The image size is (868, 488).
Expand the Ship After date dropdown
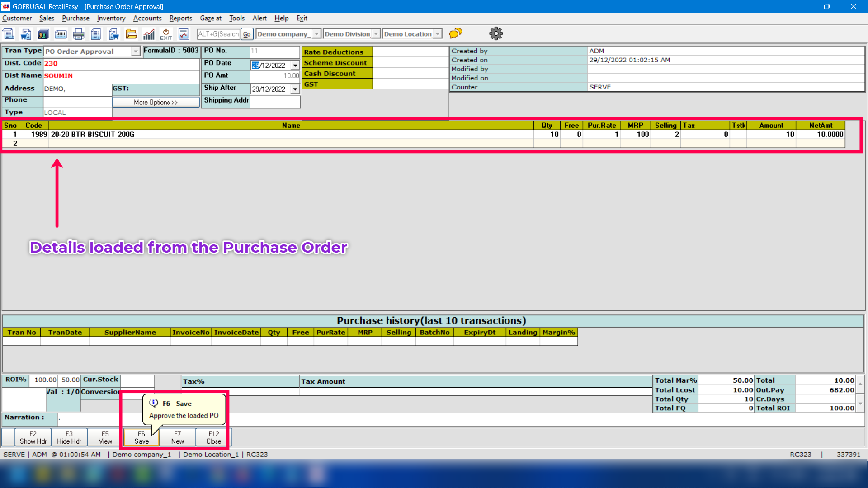point(295,89)
